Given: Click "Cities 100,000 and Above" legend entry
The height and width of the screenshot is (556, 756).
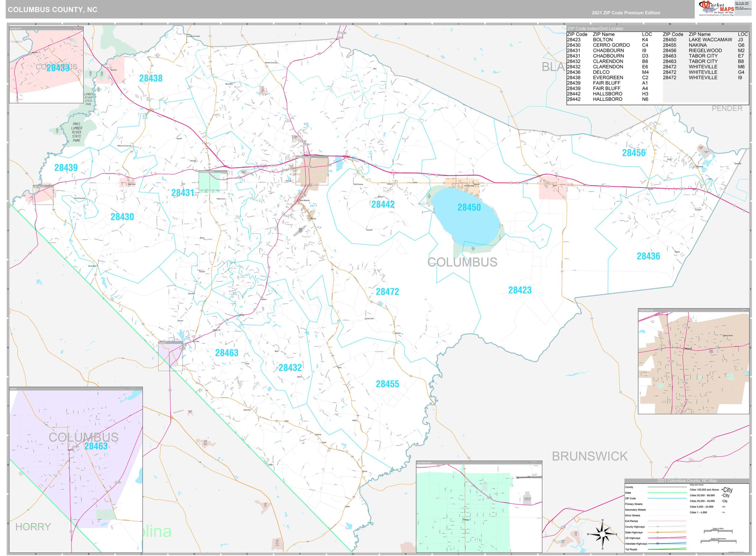Looking at the screenshot, I should [704, 490].
